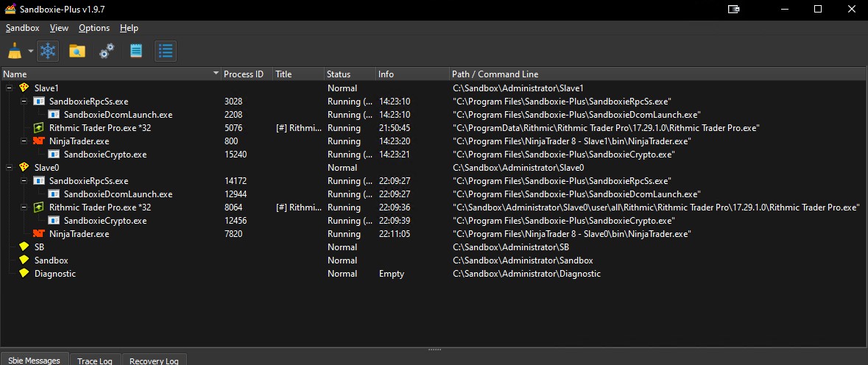Sort by the Info column header

coord(412,74)
